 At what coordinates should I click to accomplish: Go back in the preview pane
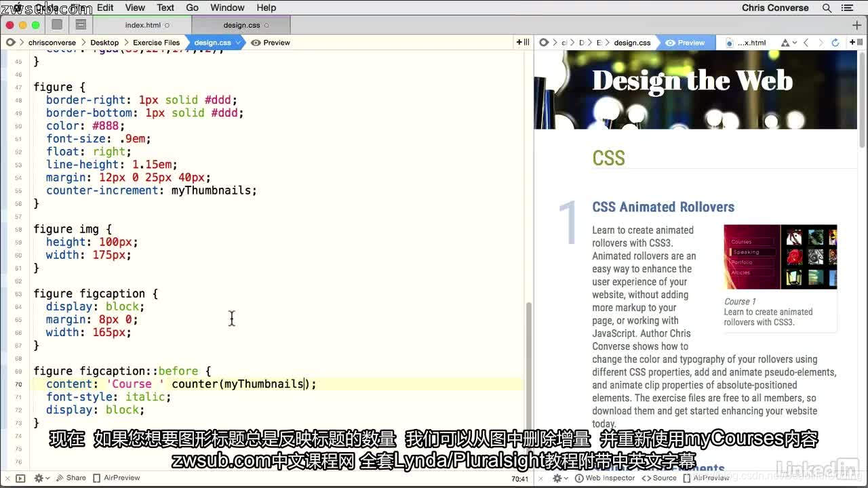click(806, 42)
